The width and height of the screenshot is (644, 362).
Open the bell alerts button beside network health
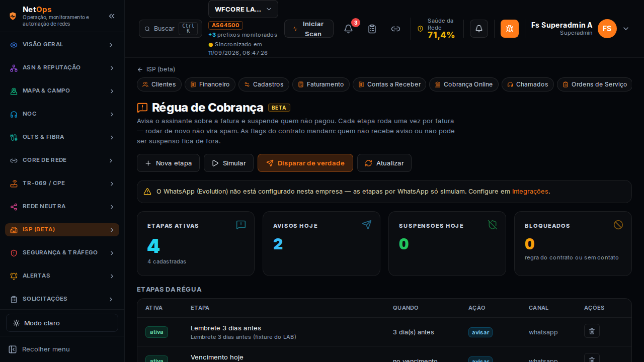[479, 29]
